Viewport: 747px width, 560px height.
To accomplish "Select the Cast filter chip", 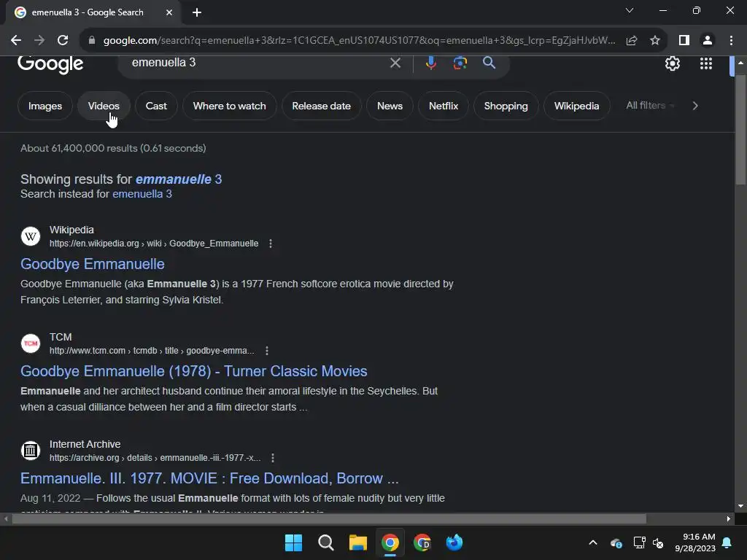I will 156,106.
